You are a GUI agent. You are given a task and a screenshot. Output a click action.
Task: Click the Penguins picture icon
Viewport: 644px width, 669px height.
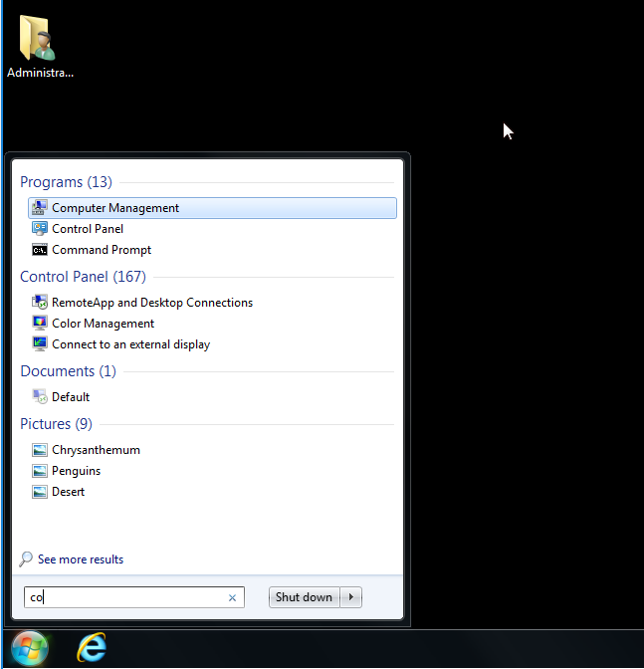(40, 471)
